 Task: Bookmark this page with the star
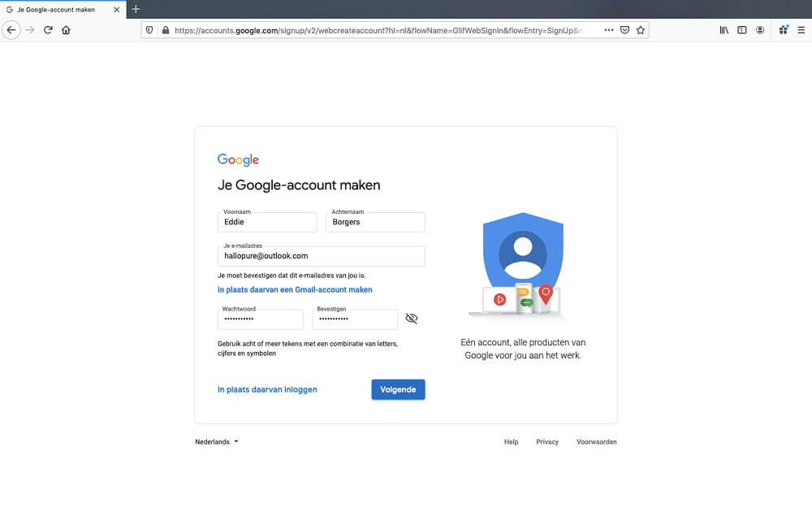tap(641, 30)
